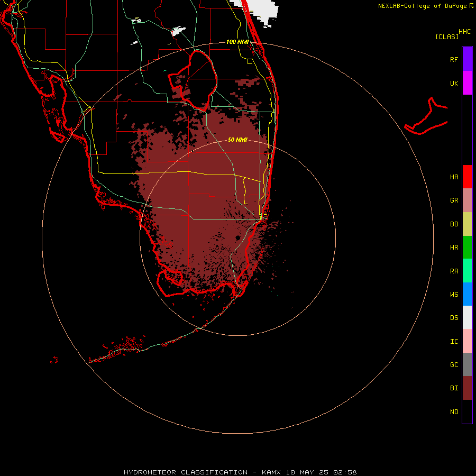Select the yellow BD color swatch
The image size is (476, 476).
click(467, 224)
